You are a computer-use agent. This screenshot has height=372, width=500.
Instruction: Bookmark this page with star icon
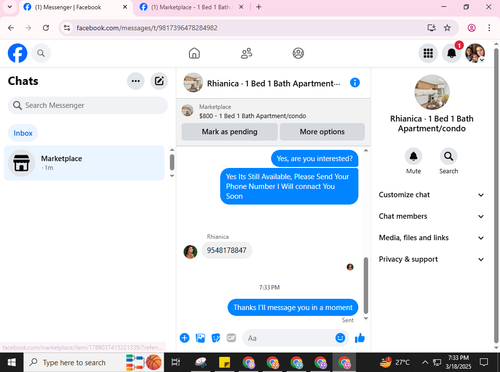pos(447,28)
